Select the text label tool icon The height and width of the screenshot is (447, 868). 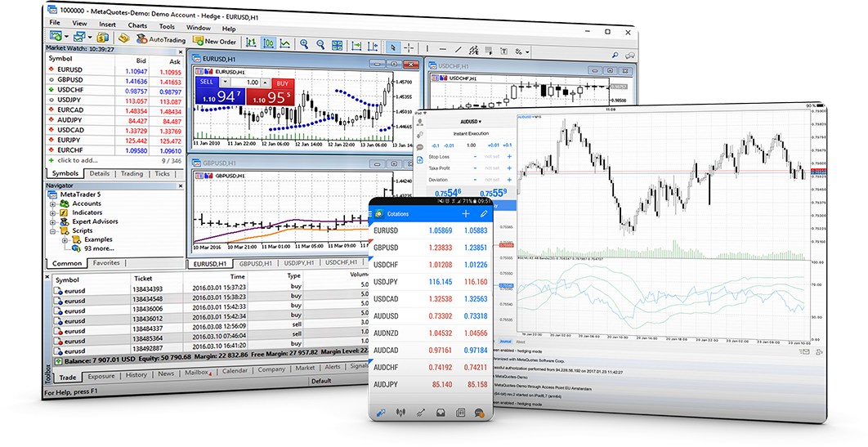[503, 51]
